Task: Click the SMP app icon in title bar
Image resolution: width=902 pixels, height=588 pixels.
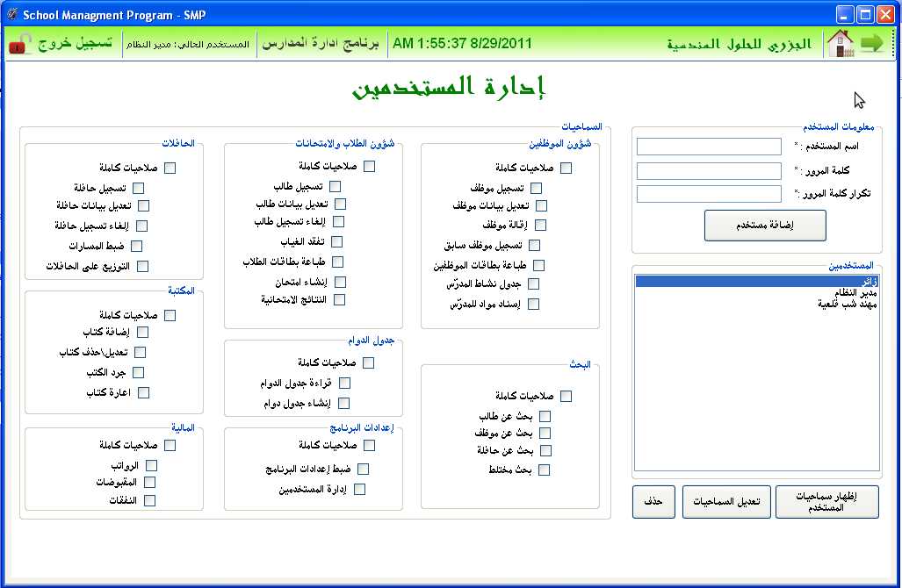Action: [x=12, y=14]
